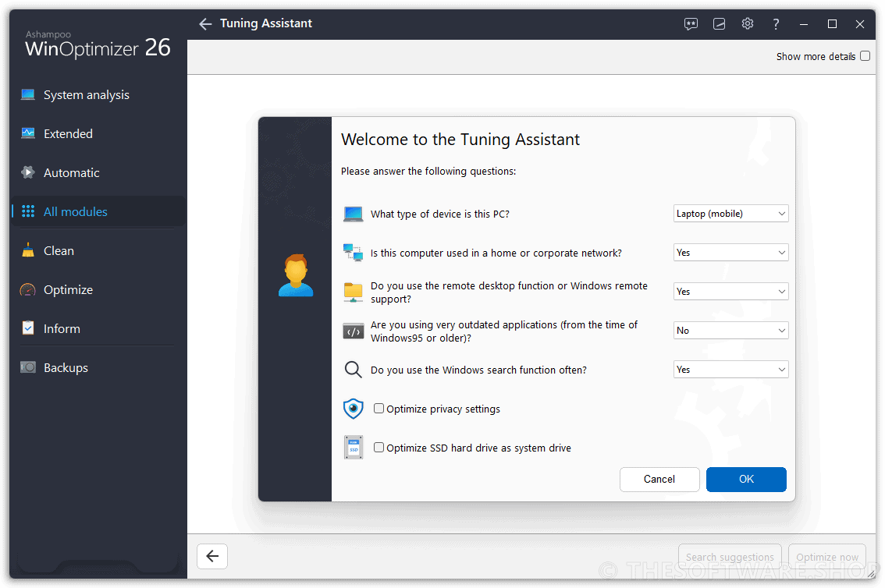
Task: Click the privacy shield eye icon
Action: pyautogui.click(x=354, y=409)
